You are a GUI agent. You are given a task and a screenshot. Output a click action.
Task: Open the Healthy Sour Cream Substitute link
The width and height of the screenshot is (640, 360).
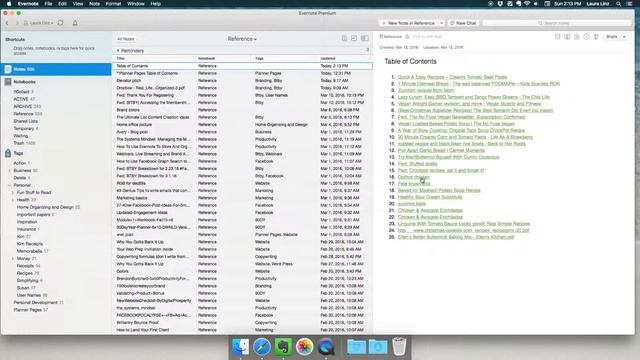tap(430, 197)
